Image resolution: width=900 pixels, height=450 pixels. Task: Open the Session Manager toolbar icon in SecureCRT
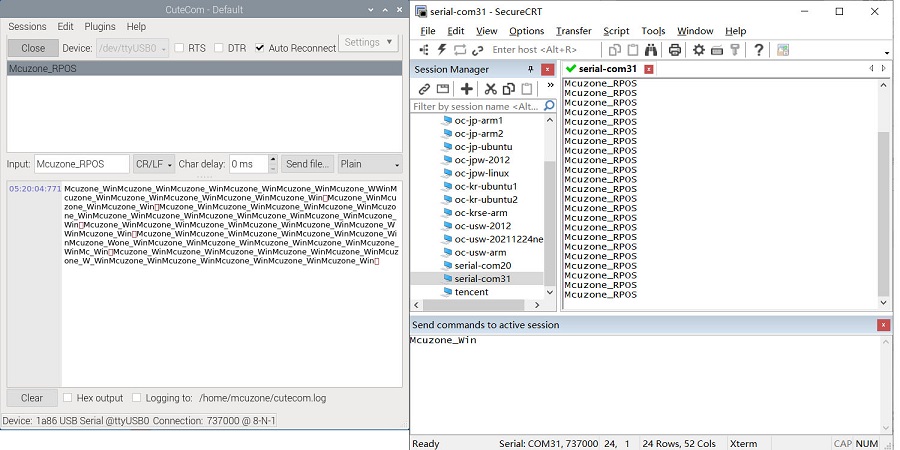[x=424, y=50]
